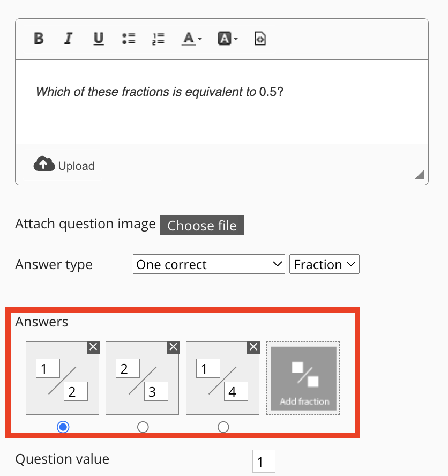Open the code view icon
Viewport: 448px width, 476px height.
coord(260,39)
